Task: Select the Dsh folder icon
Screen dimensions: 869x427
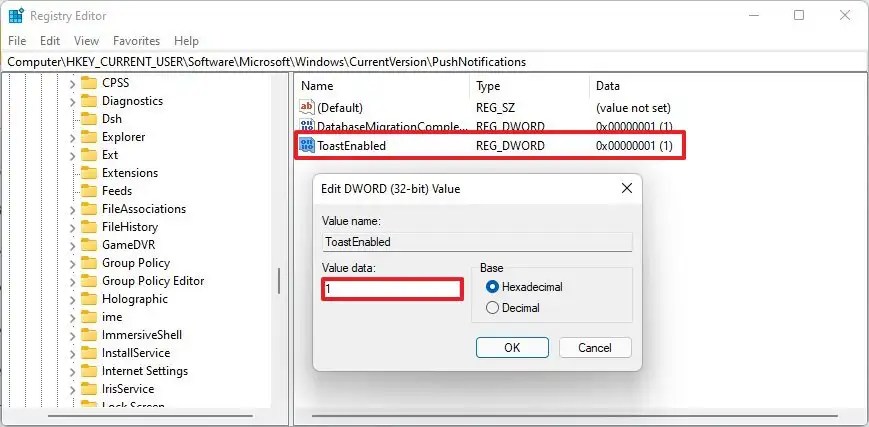Action: click(89, 119)
